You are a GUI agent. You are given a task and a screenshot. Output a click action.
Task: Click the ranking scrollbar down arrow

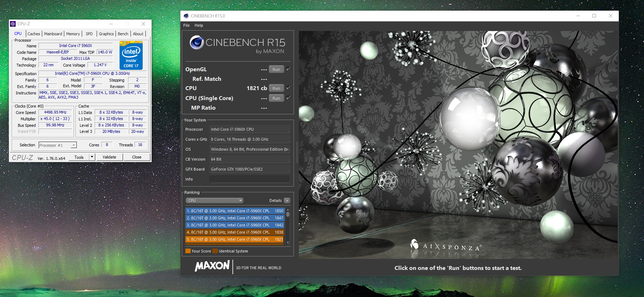tap(288, 243)
